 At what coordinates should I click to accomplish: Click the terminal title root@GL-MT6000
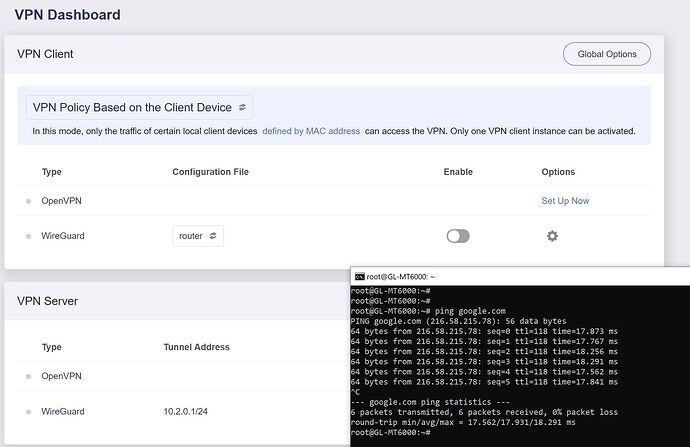400,277
